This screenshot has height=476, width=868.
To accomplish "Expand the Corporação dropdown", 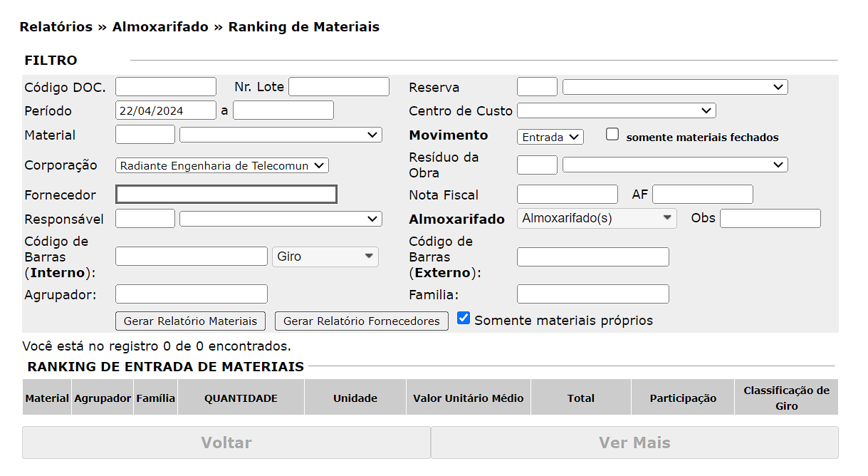I will pos(221,165).
